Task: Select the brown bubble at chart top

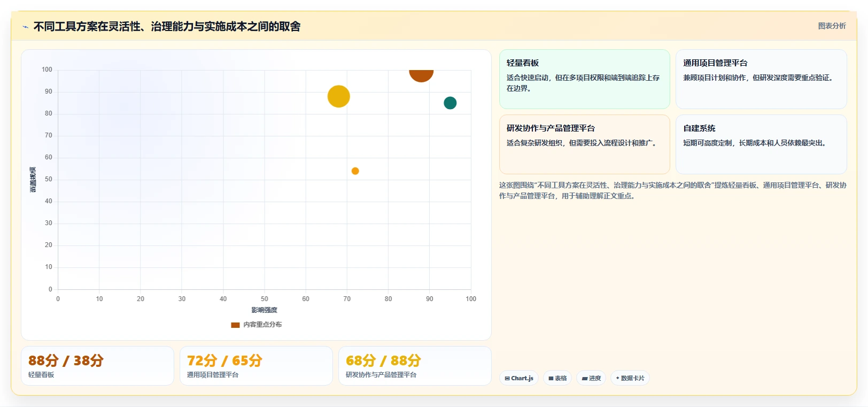Action: [x=421, y=75]
